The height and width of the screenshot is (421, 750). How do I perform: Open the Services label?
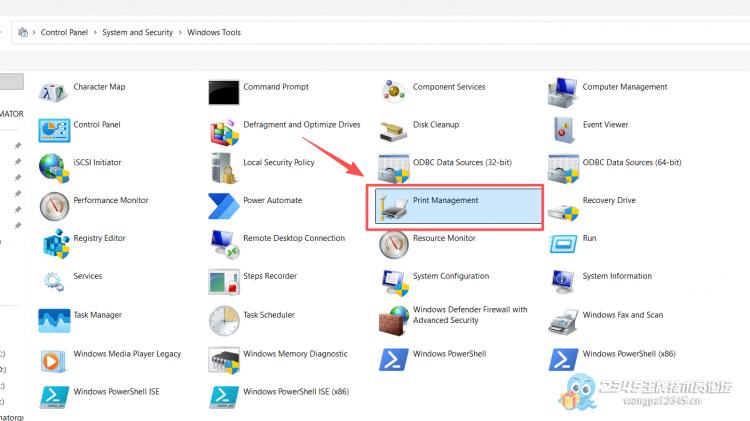(88, 276)
